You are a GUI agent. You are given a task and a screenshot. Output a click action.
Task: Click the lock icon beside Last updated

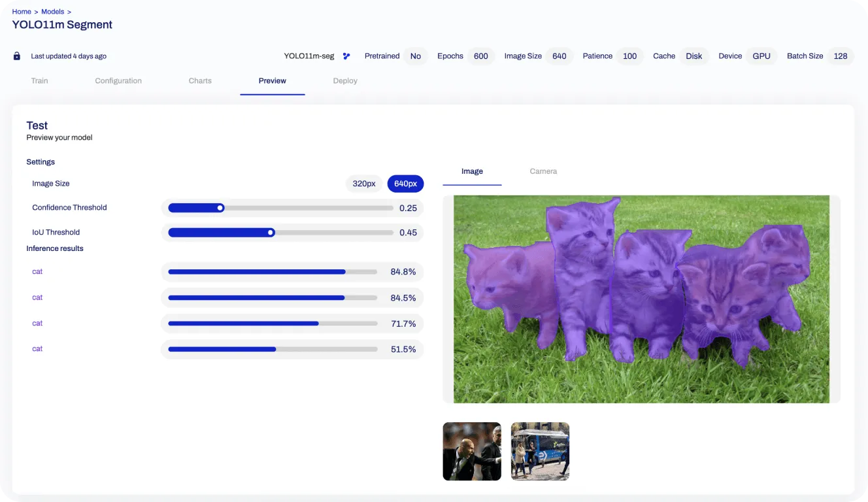point(17,56)
